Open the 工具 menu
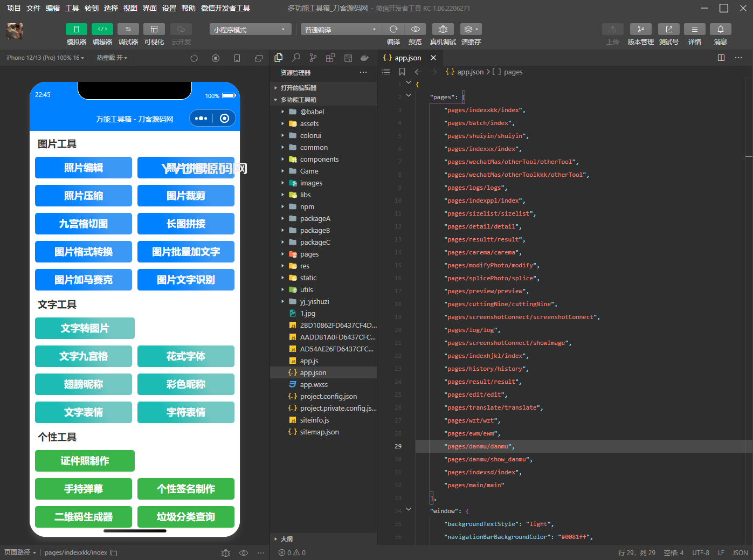The width and height of the screenshot is (753, 560). click(72, 8)
